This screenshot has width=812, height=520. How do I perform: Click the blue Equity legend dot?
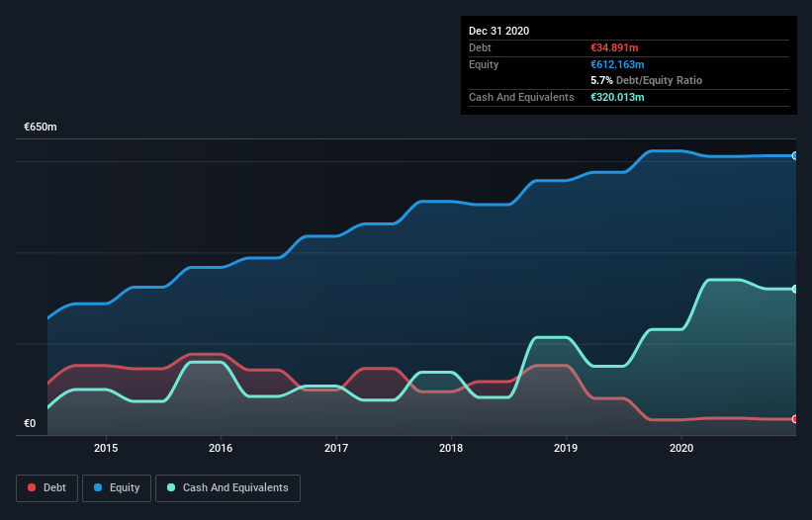(98, 487)
